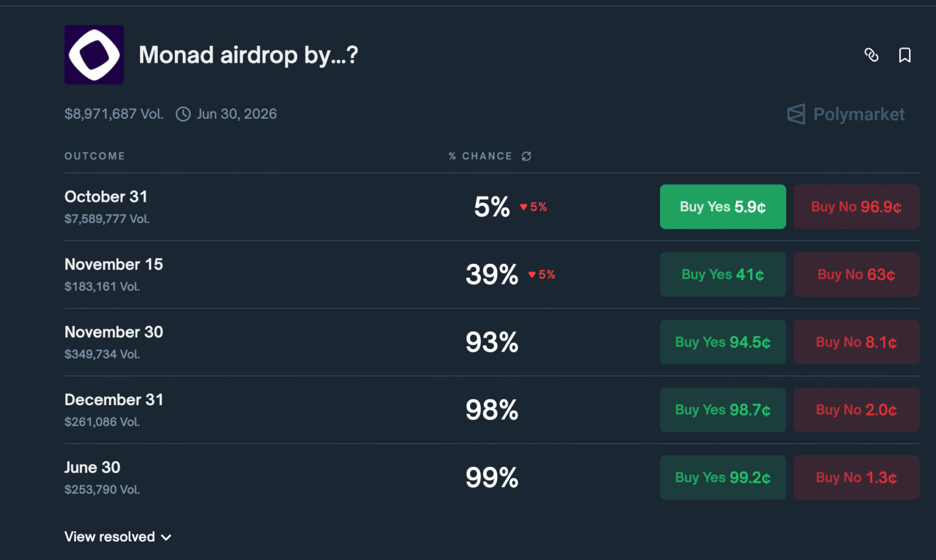
Task: Click the Monad airdrop market title
Action: point(248,54)
